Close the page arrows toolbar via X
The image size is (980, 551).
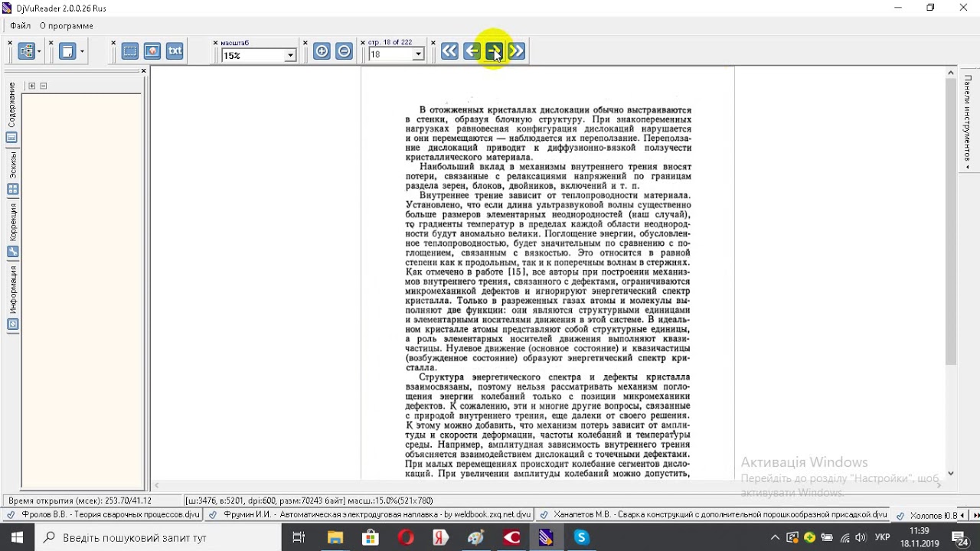tap(433, 43)
